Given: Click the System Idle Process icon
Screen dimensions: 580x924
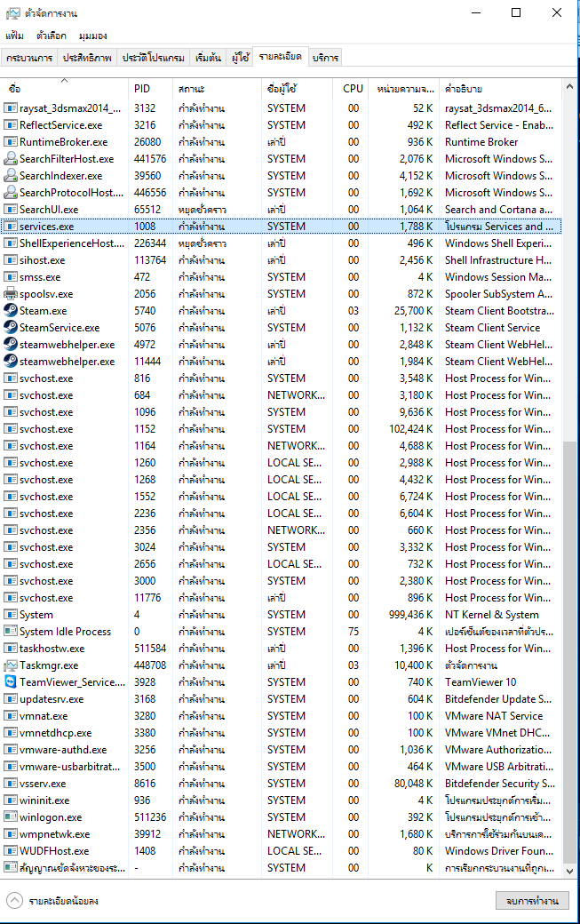Looking at the screenshot, I should pos(11,631).
